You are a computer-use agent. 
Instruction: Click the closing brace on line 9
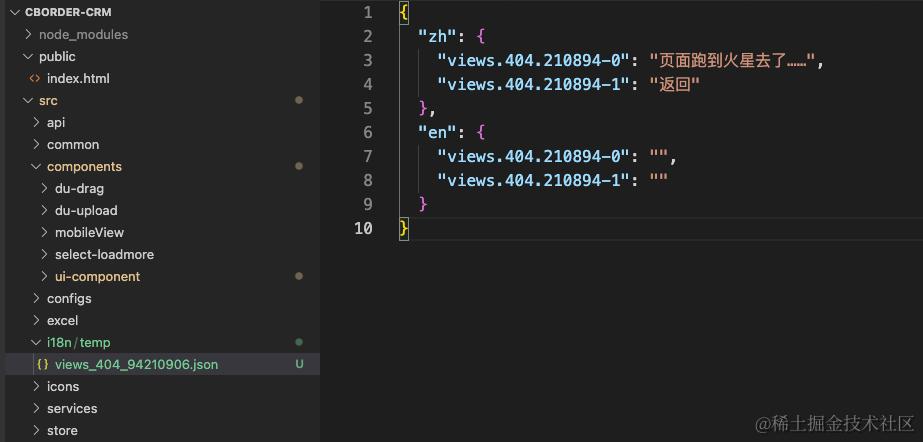pyautogui.click(x=423, y=204)
